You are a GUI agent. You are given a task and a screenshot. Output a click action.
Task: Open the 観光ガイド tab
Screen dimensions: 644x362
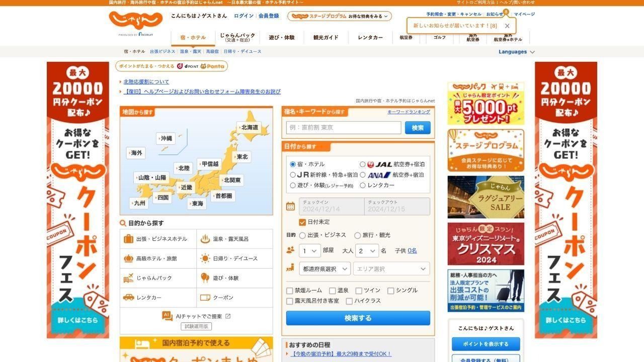click(x=326, y=38)
